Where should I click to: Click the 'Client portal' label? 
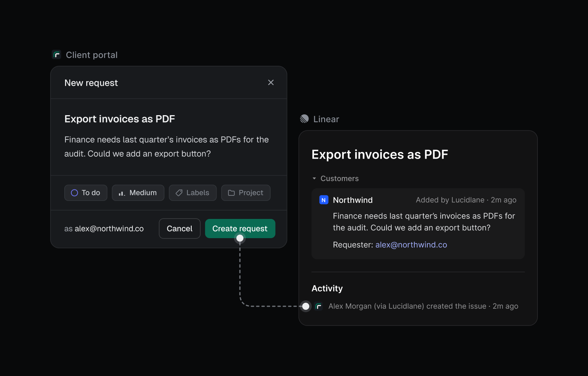point(92,55)
